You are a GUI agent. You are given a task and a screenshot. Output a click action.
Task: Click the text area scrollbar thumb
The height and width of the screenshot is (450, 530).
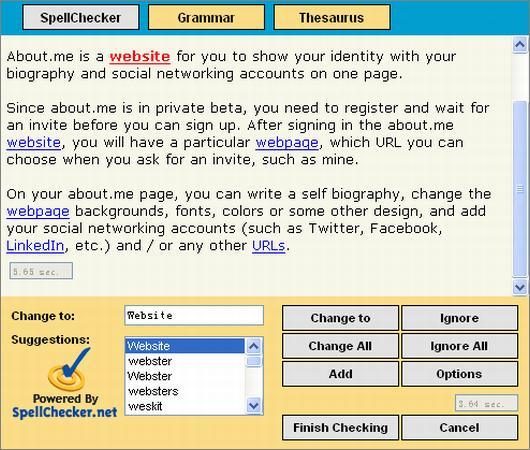click(520, 188)
